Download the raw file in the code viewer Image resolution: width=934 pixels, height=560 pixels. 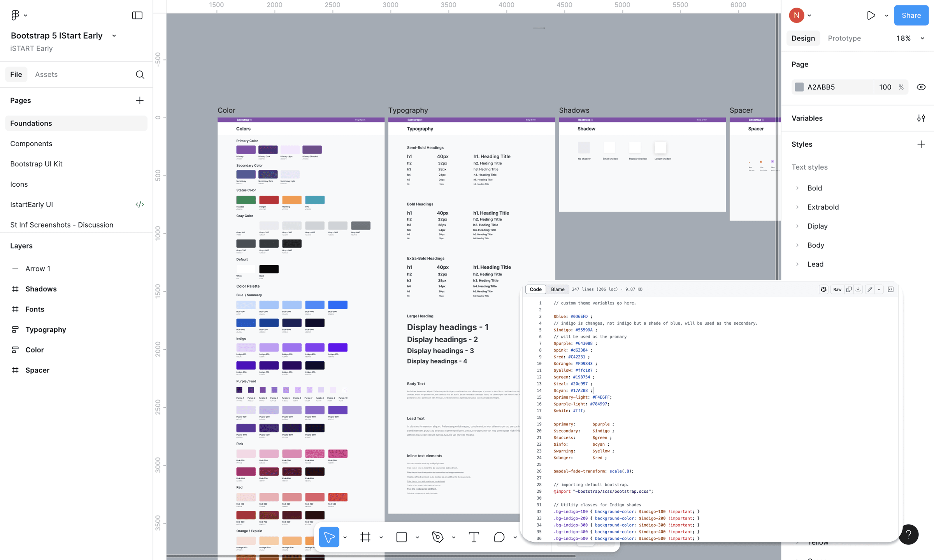(x=858, y=289)
